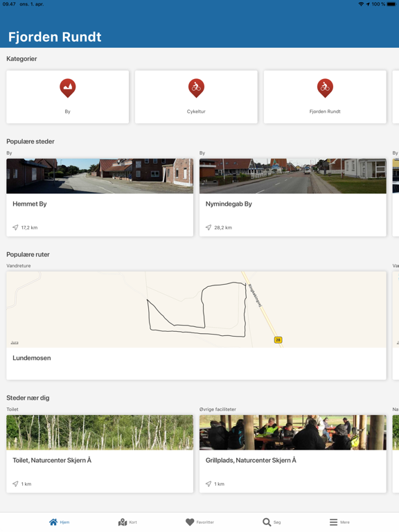The width and height of the screenshot is (399, 532).
Task: Click Grillplads, Naturcenter Skjern Å title
Action: coord(251,460)
